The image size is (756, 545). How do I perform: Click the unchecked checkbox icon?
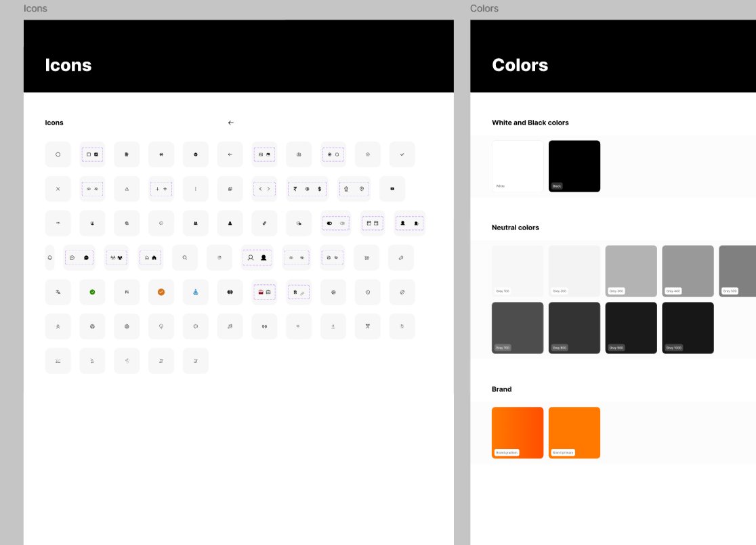pyautogui.click(x=89, y=154)
